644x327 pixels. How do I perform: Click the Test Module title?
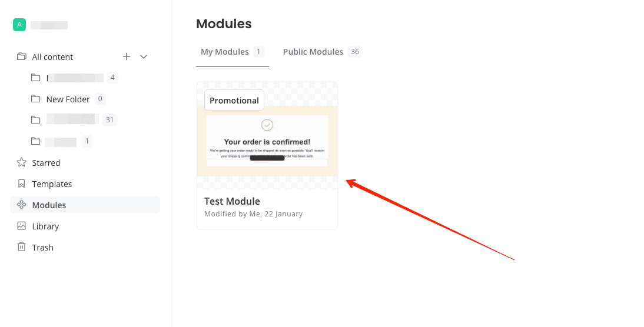pos(232,201)
